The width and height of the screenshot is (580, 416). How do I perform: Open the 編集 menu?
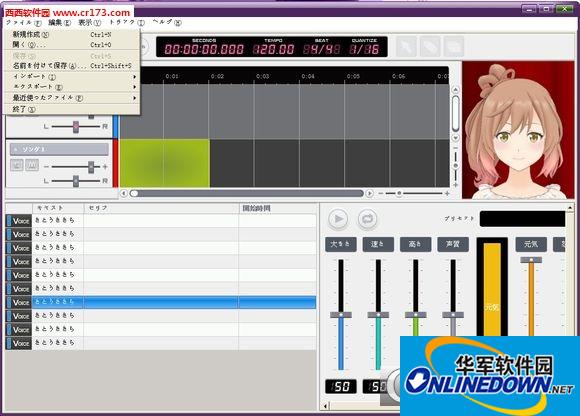[59, 23]
